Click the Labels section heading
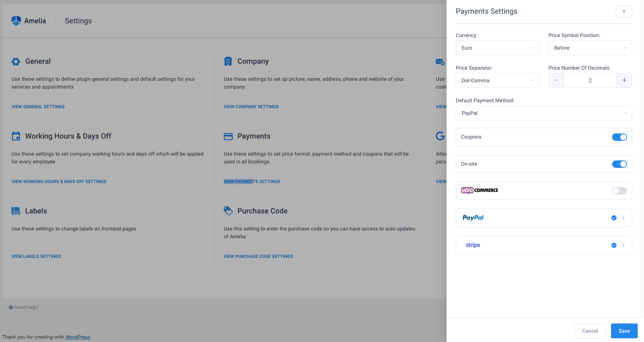 [x=36, y=211]
